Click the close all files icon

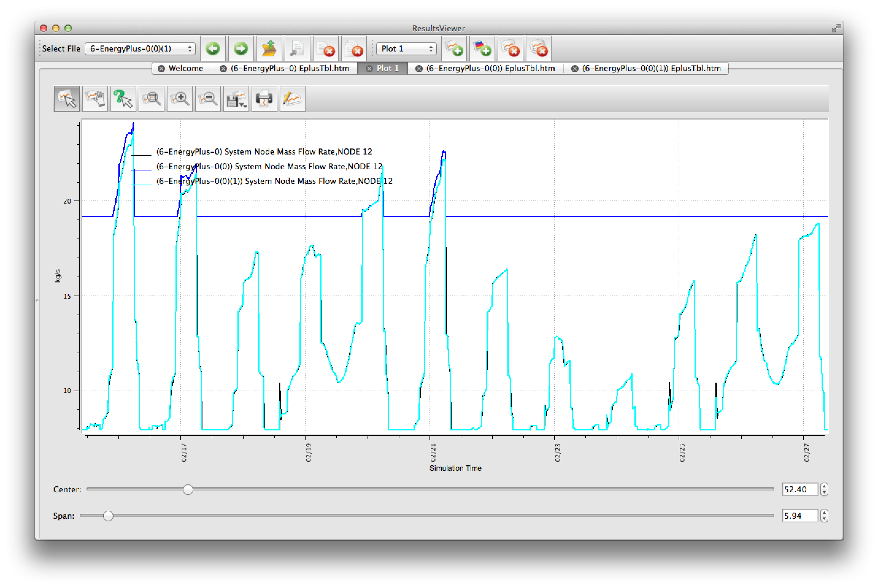[x=354, y=48]
